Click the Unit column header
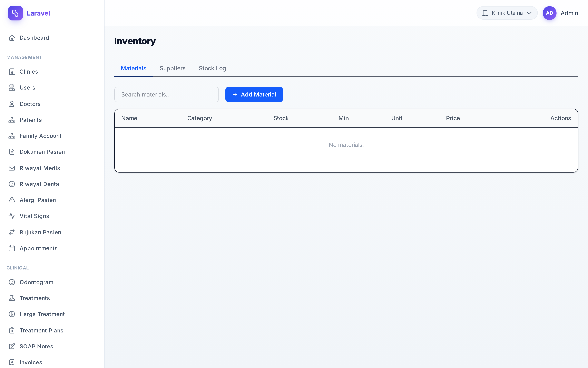This screenshot has width=588, height=368. [x=397, y=118]
